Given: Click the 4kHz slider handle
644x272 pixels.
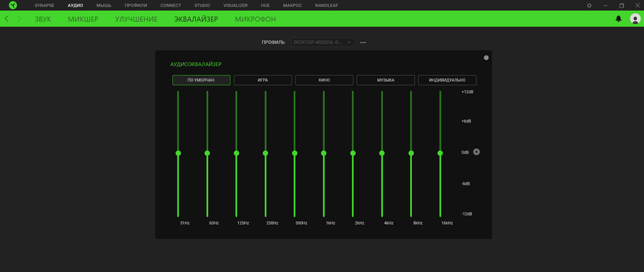Looking at the screenshot, I should coord(382,153).
